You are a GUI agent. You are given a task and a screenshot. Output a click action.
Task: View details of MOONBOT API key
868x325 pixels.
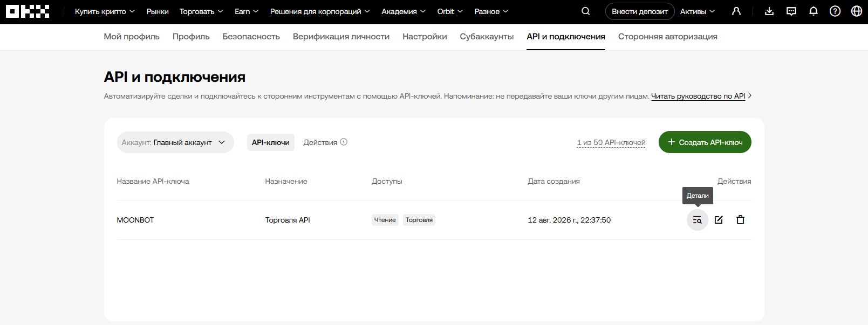pos(698,220)
